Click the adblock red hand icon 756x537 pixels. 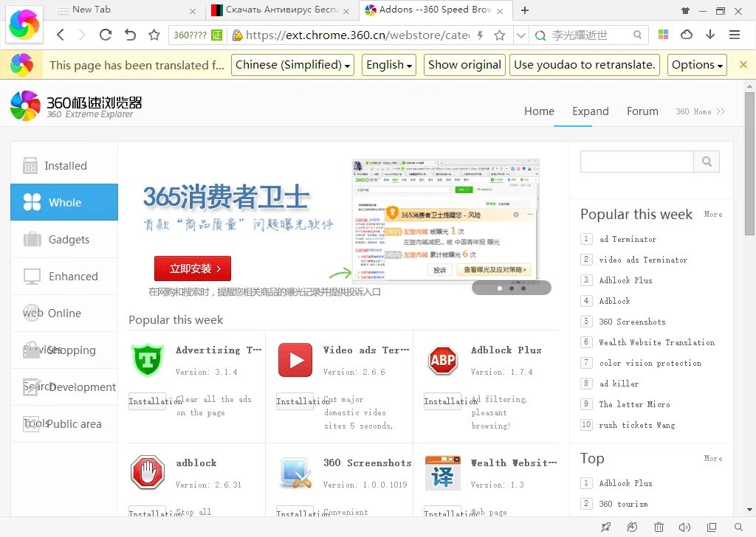pyautogui.click(x=148, y=473)
